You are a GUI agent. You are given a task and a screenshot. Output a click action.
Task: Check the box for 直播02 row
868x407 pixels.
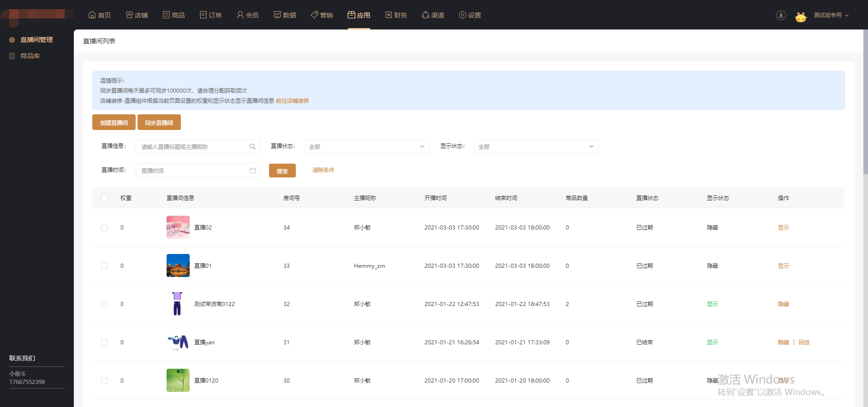tap(104, 228)
